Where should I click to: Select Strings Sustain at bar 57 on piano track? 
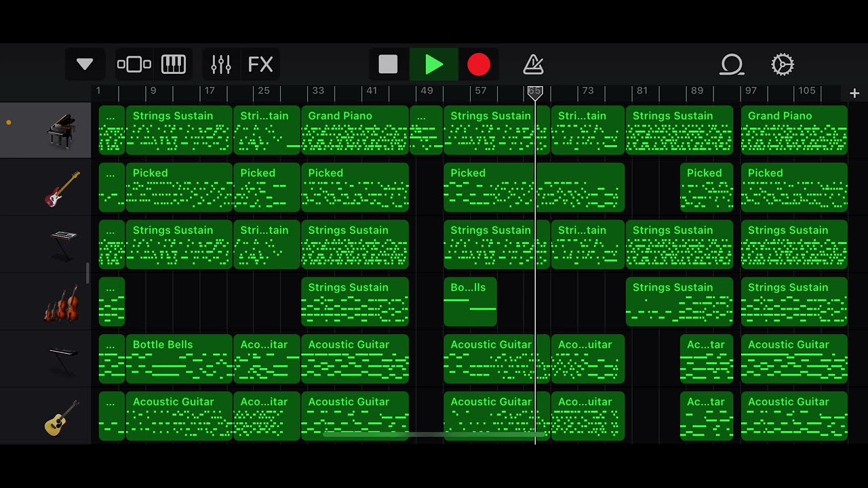496,130
